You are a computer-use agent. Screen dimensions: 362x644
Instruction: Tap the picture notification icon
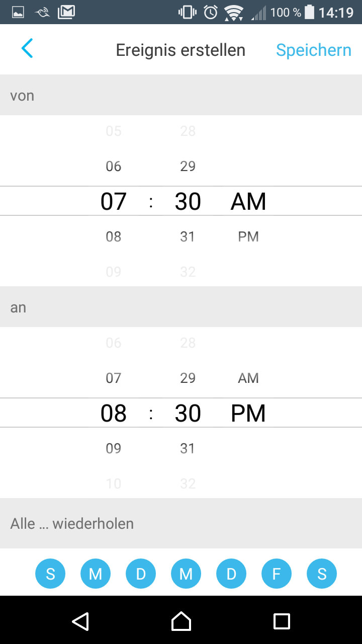tap(18, 12)
